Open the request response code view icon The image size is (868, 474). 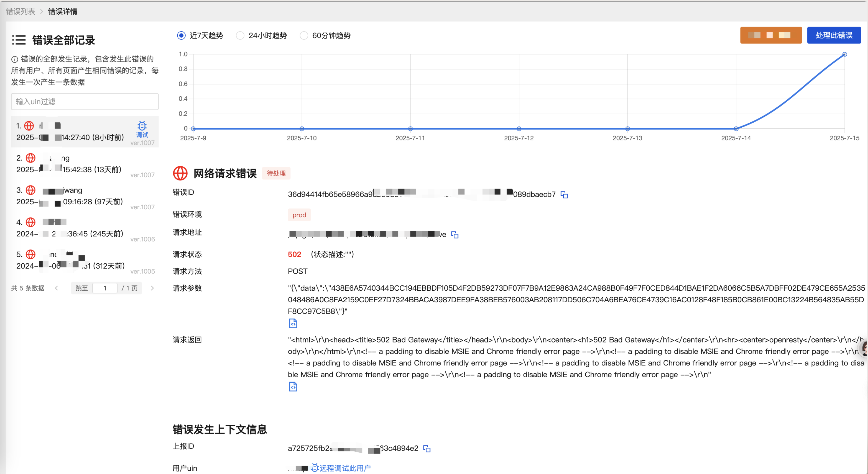(x=293, y=387)
